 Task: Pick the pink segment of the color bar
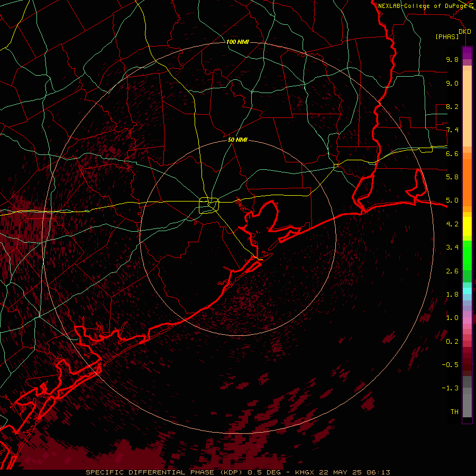467,321
